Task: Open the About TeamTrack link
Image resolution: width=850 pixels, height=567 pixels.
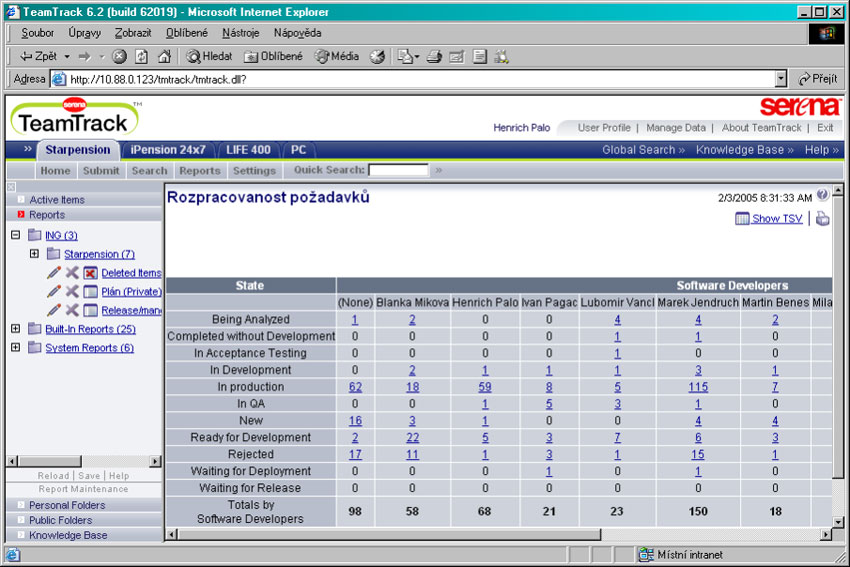Action: [761, 128]
